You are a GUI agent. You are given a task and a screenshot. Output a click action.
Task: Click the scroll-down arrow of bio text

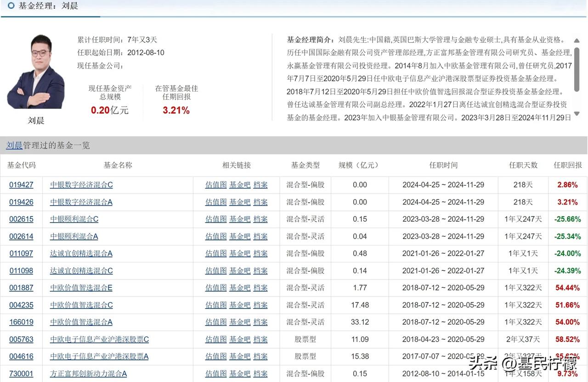coord(577,113)
